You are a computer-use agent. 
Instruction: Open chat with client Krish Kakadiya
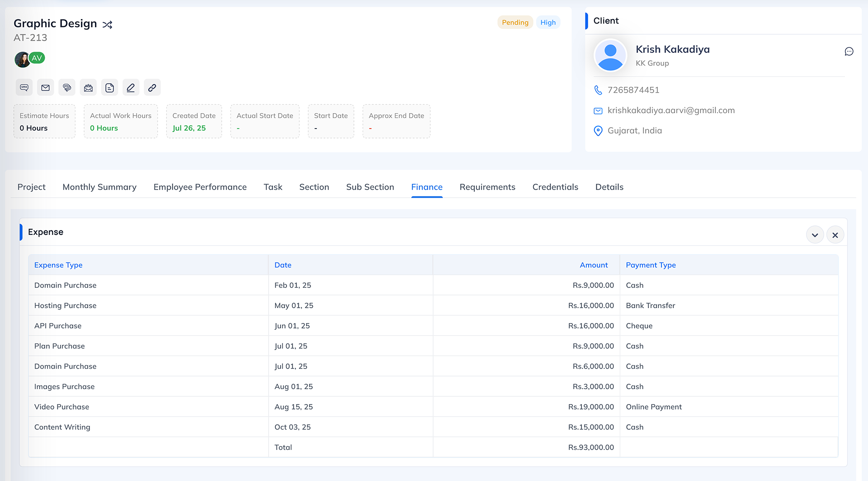tap(849, 52)
